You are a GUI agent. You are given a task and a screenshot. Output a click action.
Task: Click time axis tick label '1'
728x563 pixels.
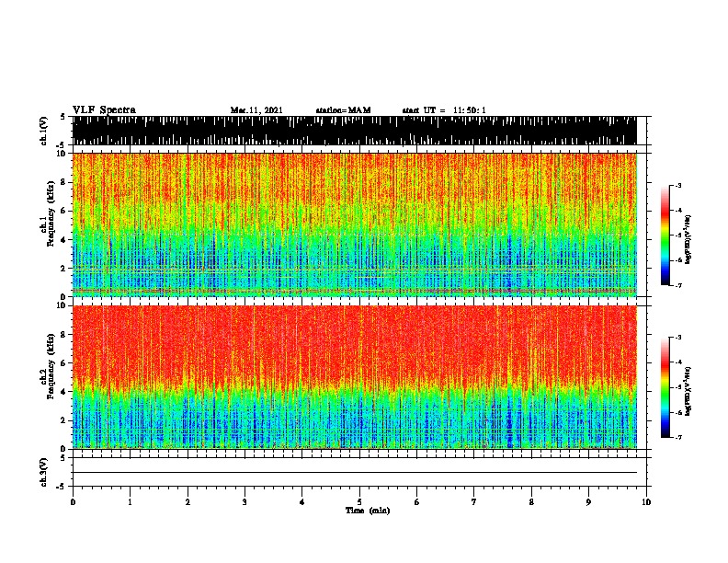click(130, 502)
